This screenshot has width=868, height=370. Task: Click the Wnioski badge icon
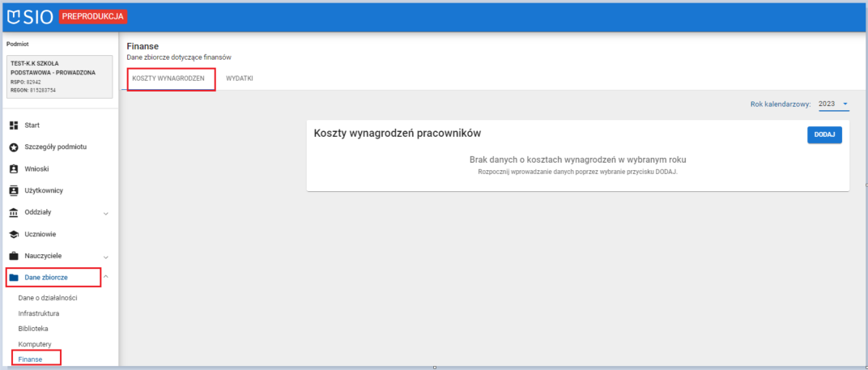coord(15,169)
